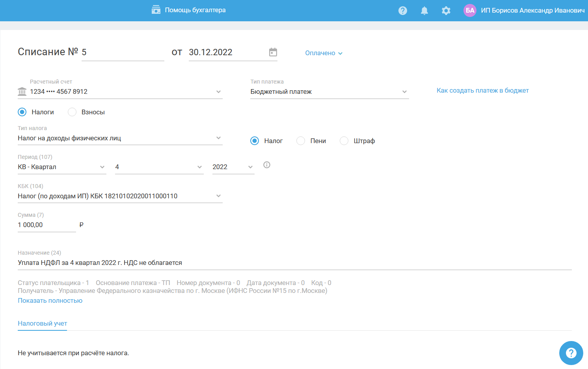Click the Показать полностью link
Screen dimensions: 588x369
pyautogui.click(x=50, y=301)
